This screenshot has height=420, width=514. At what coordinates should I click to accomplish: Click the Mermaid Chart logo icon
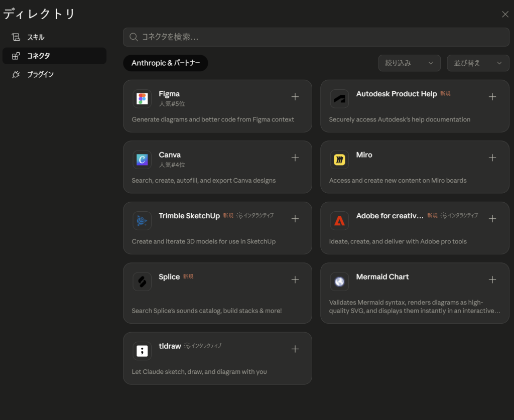(339, 282)
